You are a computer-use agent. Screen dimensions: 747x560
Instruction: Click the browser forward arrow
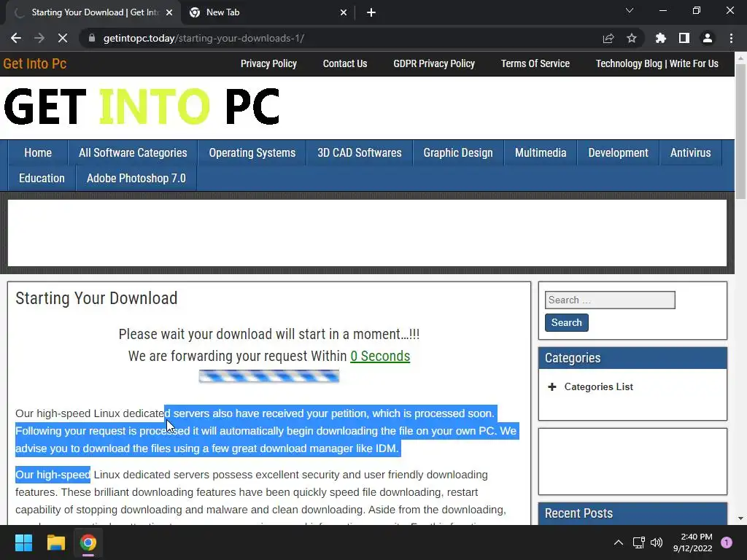click(39, 38)
